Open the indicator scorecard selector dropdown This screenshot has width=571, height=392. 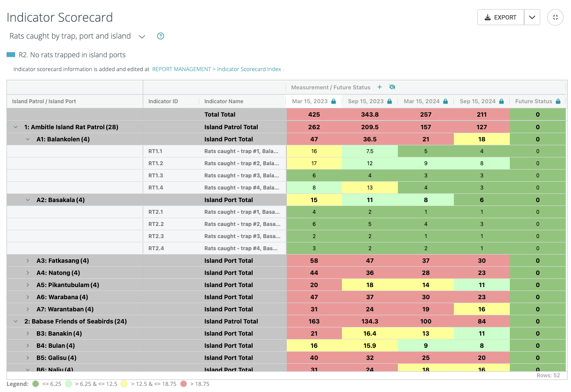click(142, 36)
